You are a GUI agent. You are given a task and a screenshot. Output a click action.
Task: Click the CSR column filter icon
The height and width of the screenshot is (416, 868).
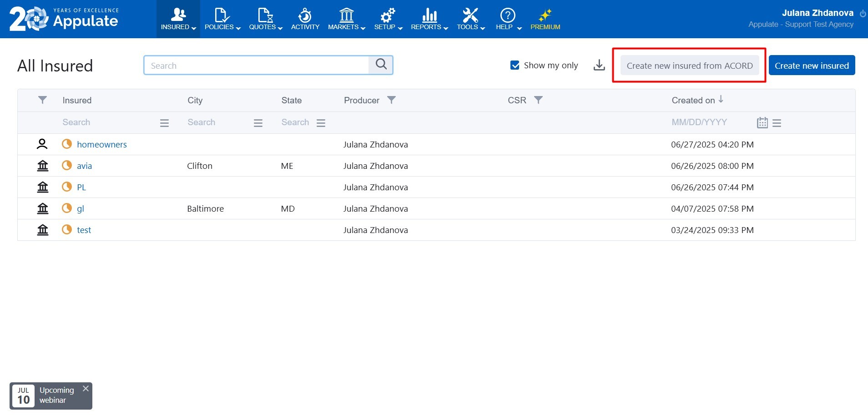[x=538, y=100]
